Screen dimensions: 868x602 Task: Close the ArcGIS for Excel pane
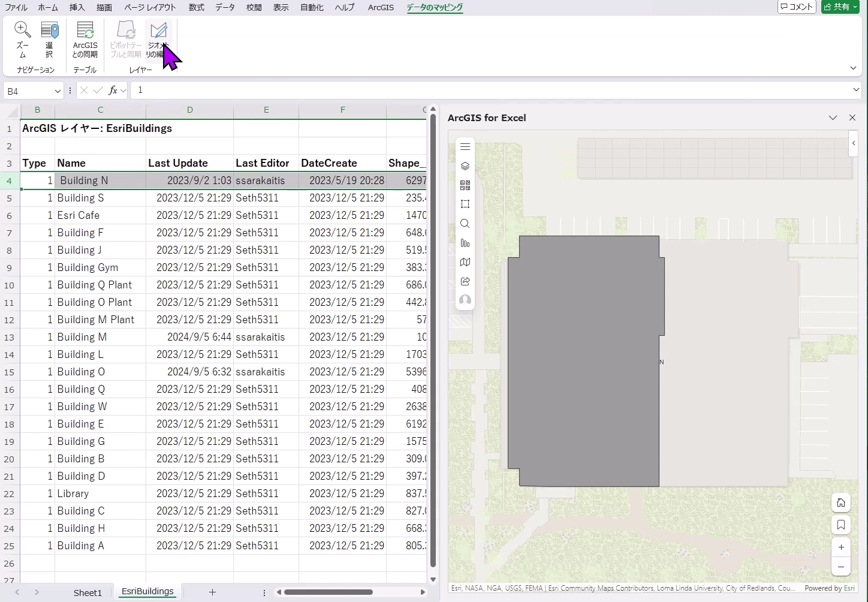[x=852, y=118]
